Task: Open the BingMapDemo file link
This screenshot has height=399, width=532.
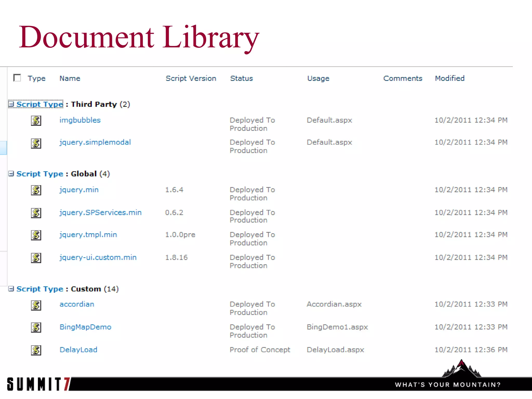Action: tap(85, 327)
